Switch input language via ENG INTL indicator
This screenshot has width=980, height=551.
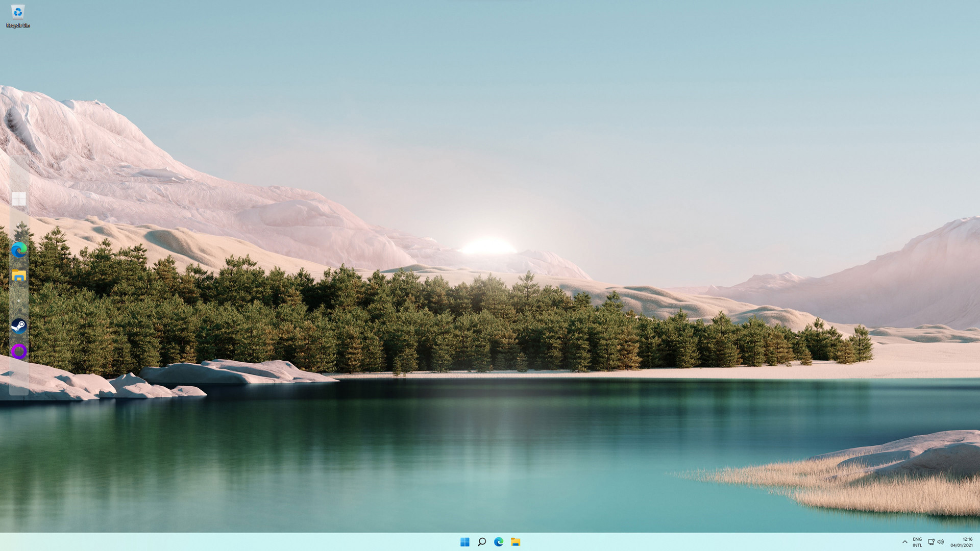pos(917,542)
